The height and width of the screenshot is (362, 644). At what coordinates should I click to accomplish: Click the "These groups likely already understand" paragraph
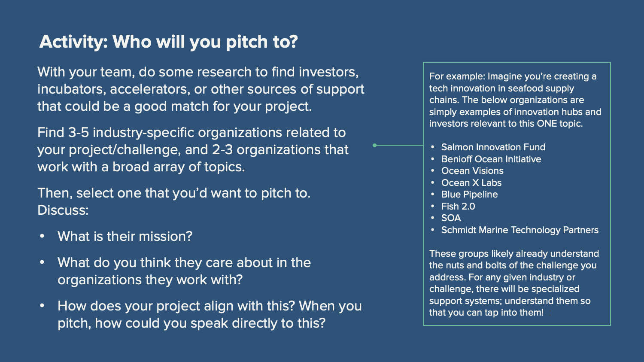click(x=514, y=283)
